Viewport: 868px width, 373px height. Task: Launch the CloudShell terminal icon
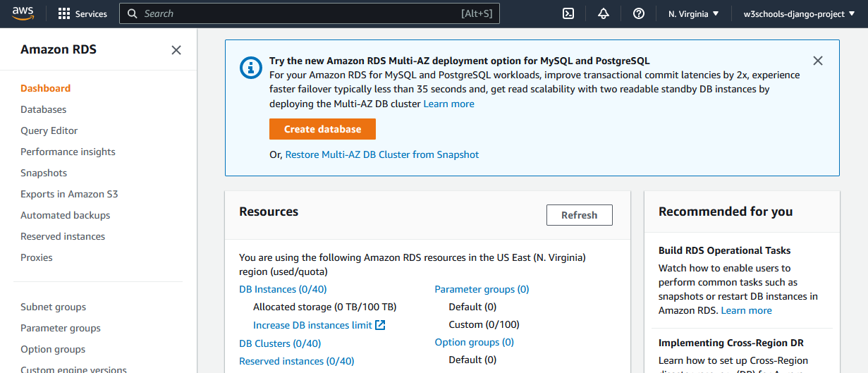click(568, 14)
